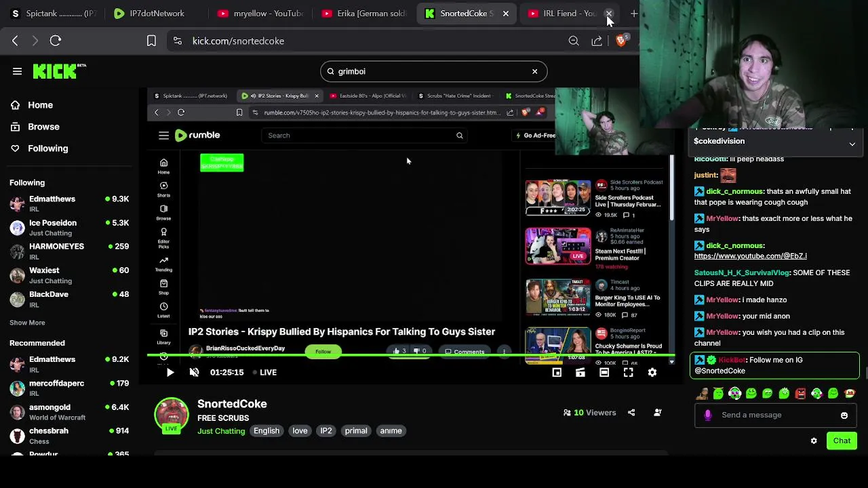
Task: Jump to LIVE in stream player
Action: click(x=264, y=372)
